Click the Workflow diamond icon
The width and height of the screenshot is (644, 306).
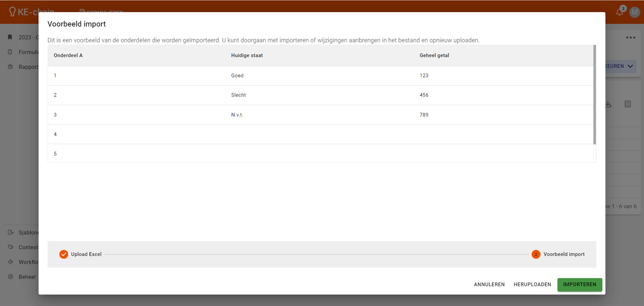click(x=11, y=262)
